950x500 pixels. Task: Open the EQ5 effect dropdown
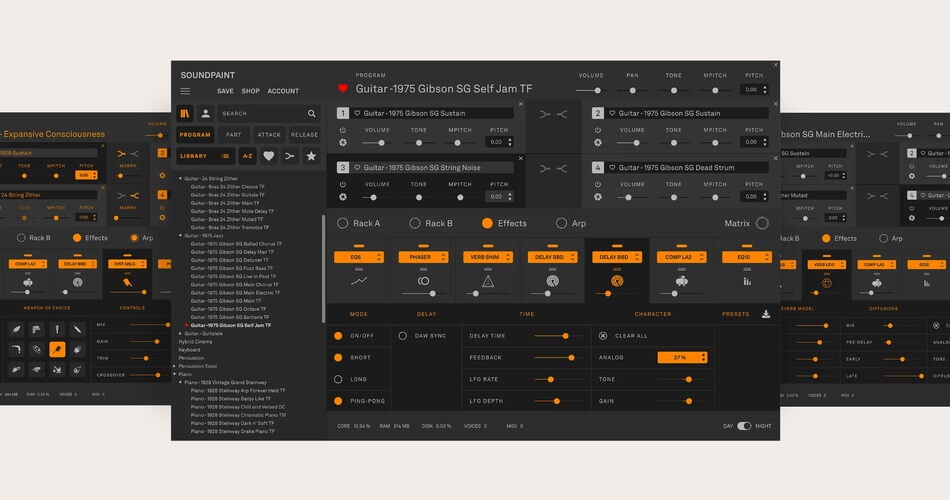click(359, 257)
